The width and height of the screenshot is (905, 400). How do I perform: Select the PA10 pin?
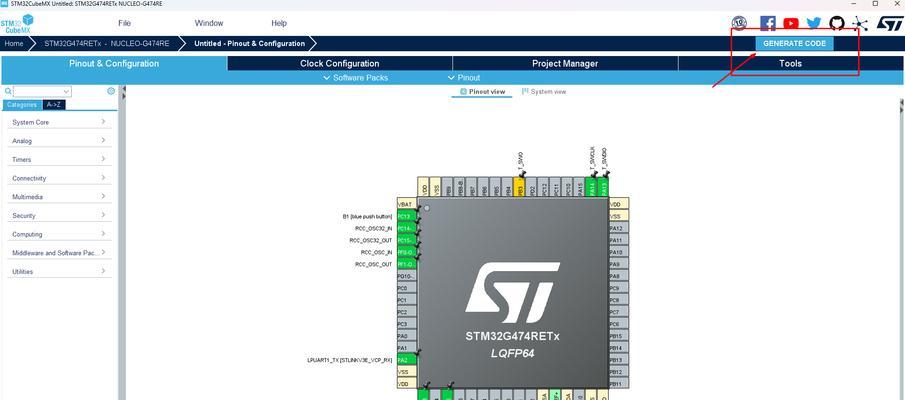pyautogui.click(x=618, y=252)
